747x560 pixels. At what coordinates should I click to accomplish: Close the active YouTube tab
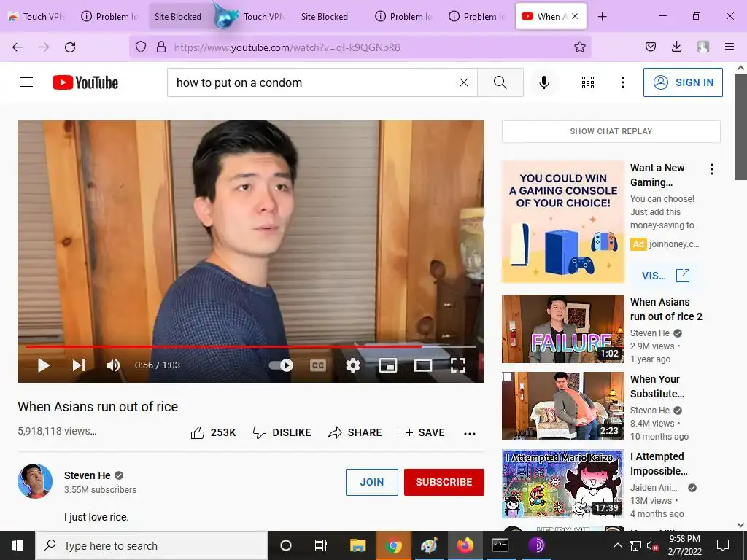[x=575, y=16]
